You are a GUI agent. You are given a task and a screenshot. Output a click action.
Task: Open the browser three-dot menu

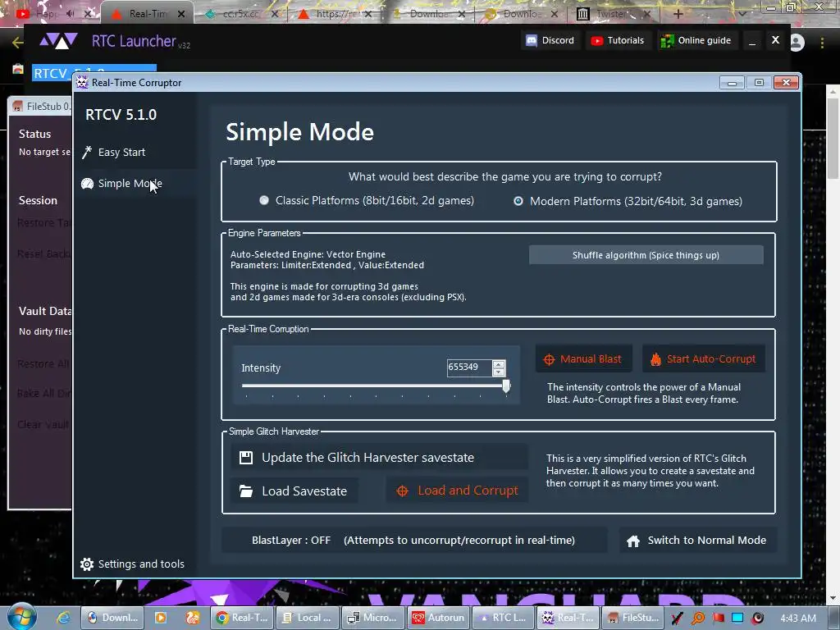tap(822, 43)
